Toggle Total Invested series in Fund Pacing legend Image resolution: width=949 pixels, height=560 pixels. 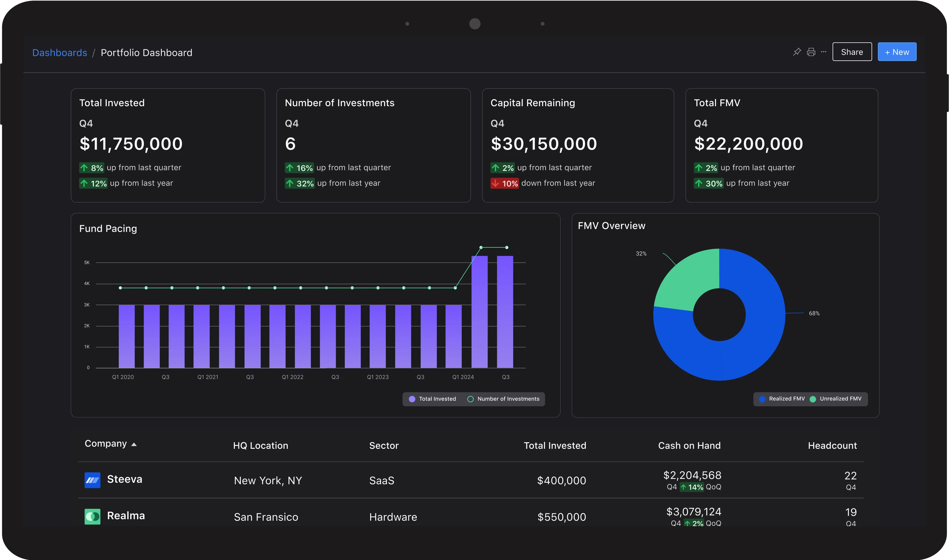tap(432, 399)
